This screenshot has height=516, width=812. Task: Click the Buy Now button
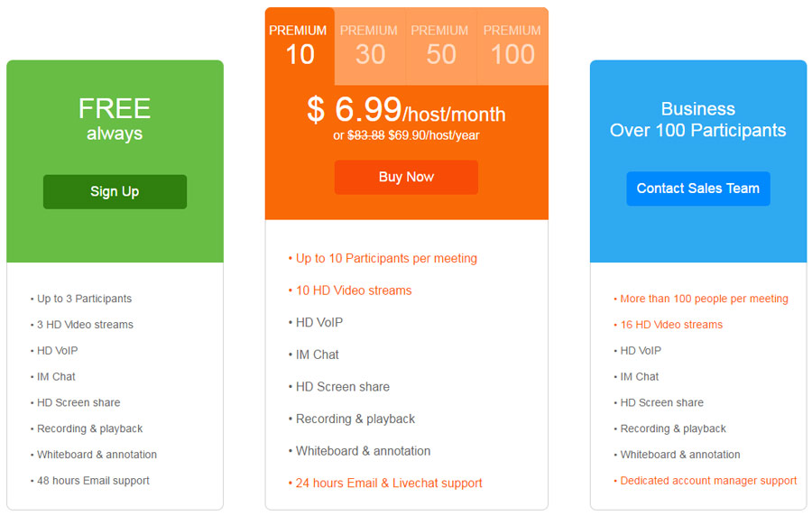pyautogui.click(x=406, y=177)
